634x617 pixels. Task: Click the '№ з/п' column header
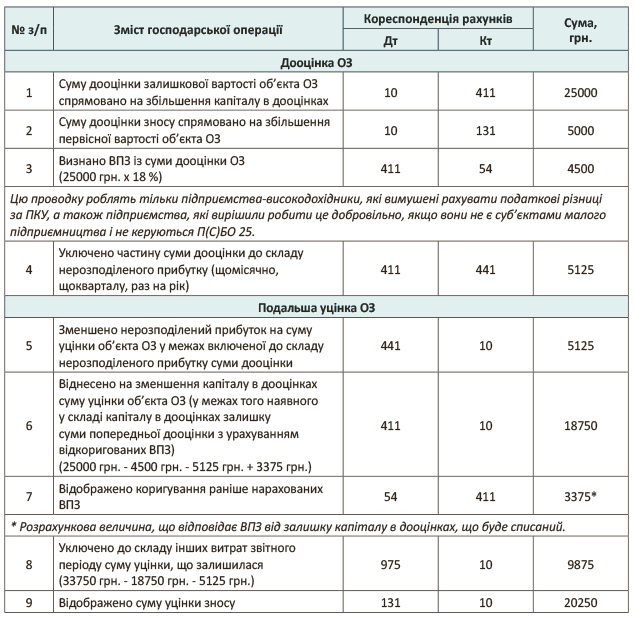coord(29,29)
